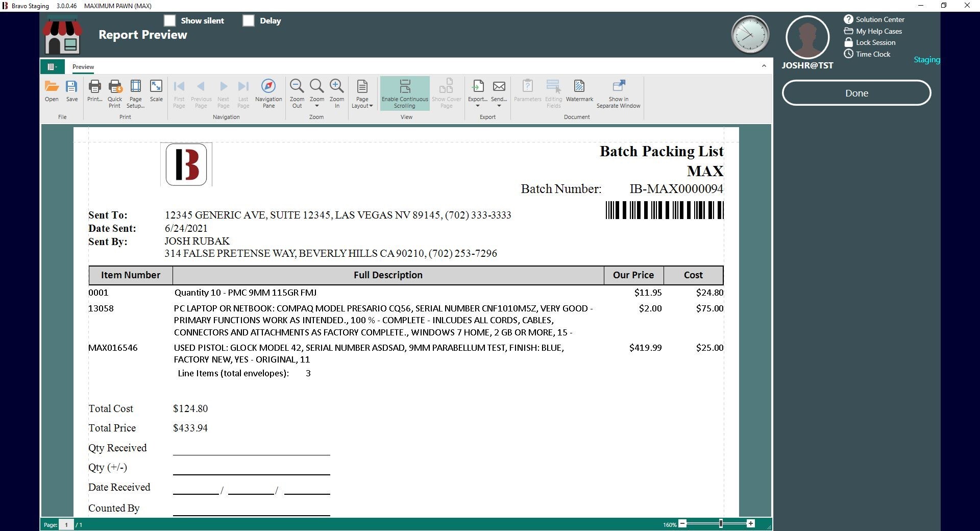
Task: Click the $419.99 price value
Action: pyautogui.click(x=645, y=348)
